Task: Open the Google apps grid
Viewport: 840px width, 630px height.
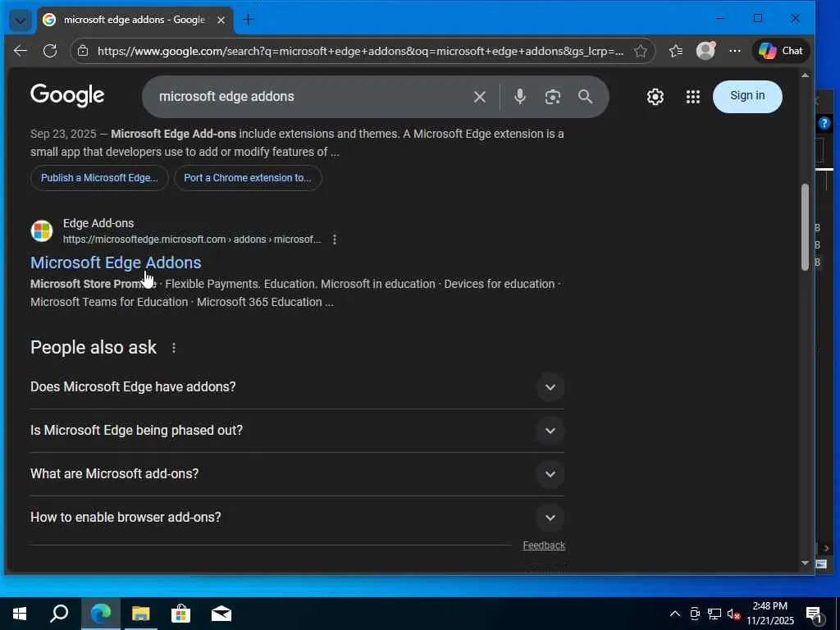Action: [692, 97]
